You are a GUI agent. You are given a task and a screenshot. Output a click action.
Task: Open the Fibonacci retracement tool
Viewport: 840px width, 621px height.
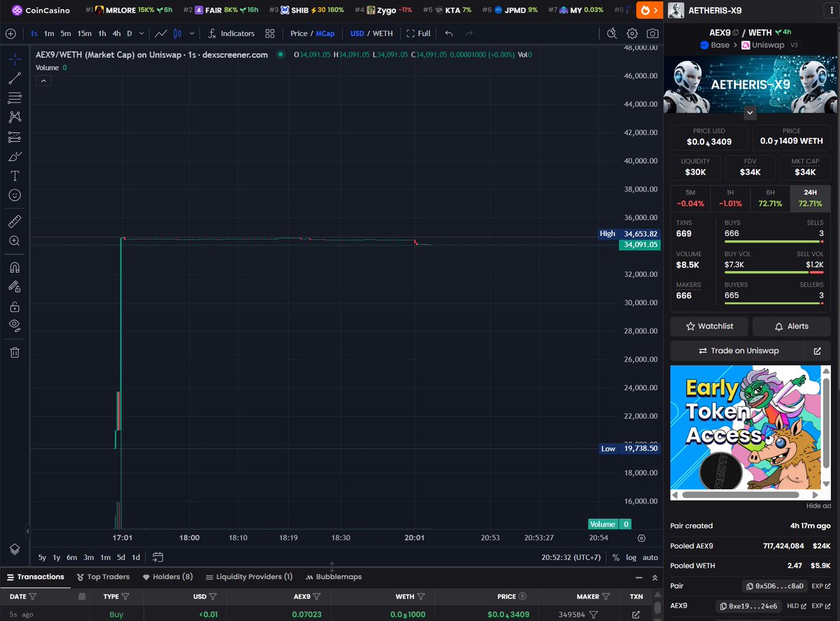click(15, 98)
